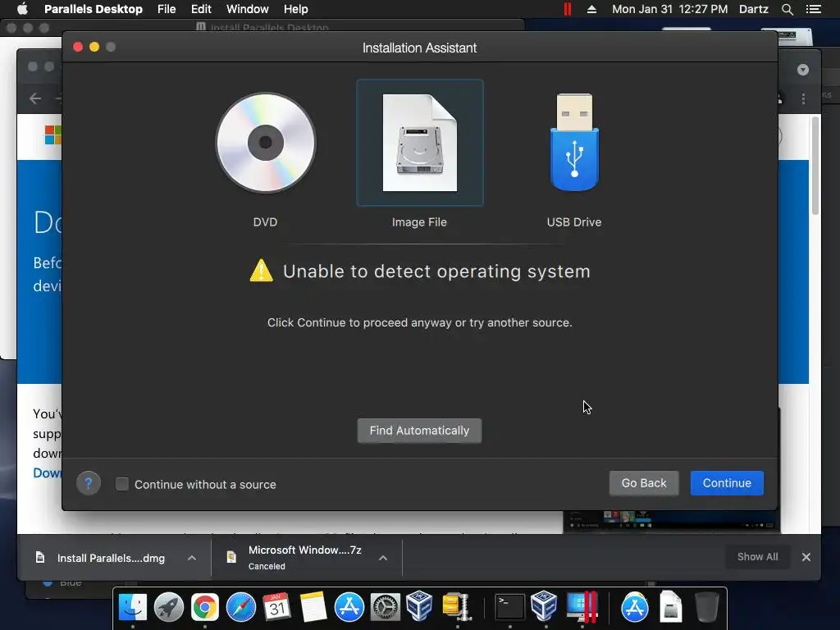
Task: Click the Chrome tab search dropdown arrow
Action: 802,70
